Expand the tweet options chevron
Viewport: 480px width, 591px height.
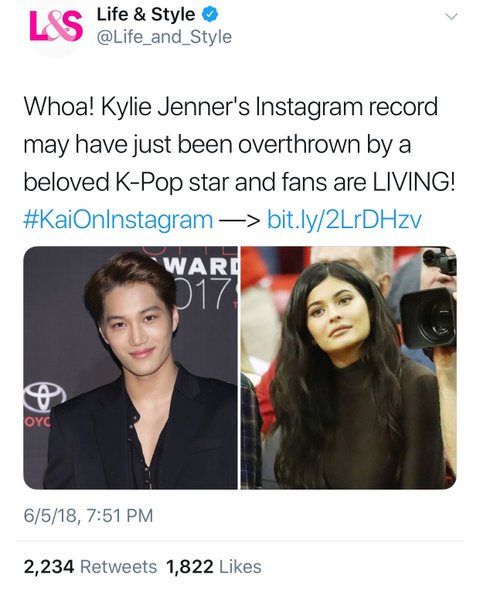click(x=451, y=17)
